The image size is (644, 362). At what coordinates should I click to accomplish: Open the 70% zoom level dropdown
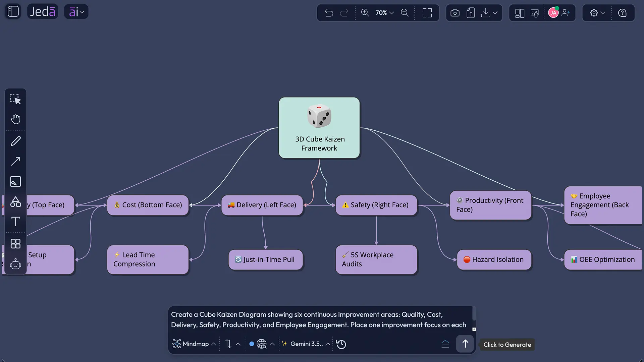(x=384, y=13)
